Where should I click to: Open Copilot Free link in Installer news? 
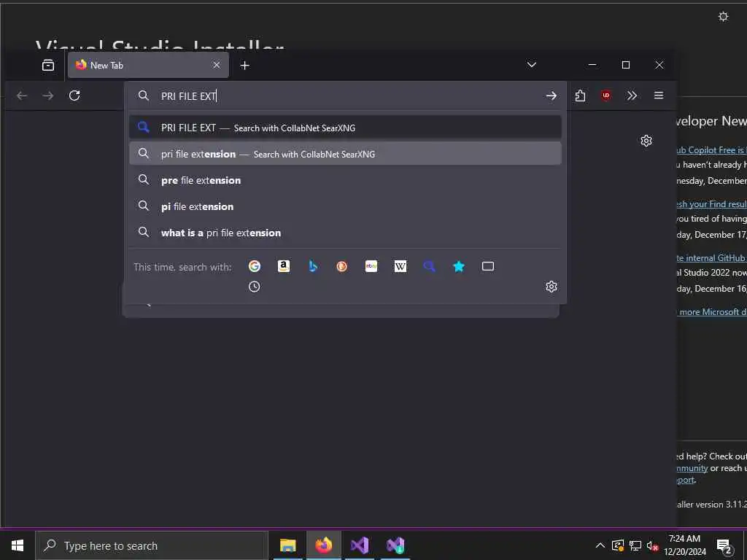pyautogui.click(x=711, y=150)
